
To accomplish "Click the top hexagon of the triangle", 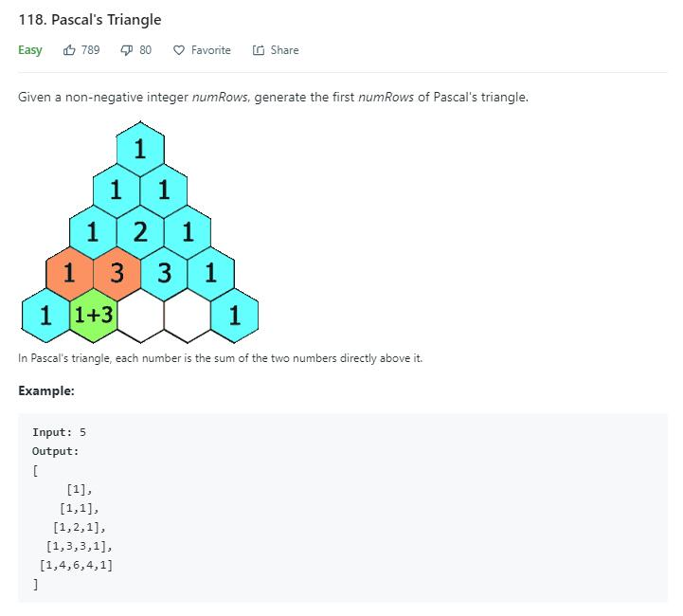I will pyautogui.click(x=140, y=149).
